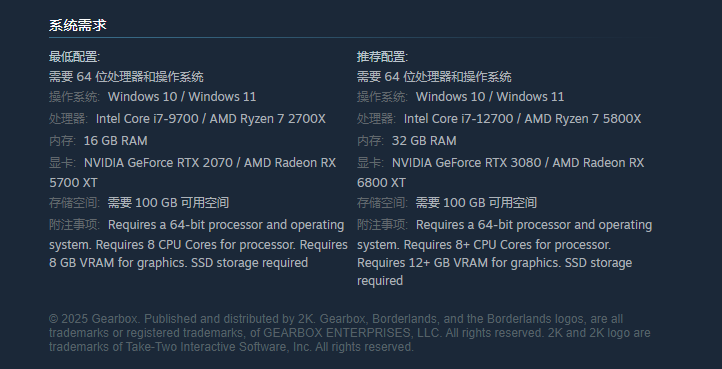722x369 pixels.
Task: Click the 系统需求 section heading
Action: (78, 25)
